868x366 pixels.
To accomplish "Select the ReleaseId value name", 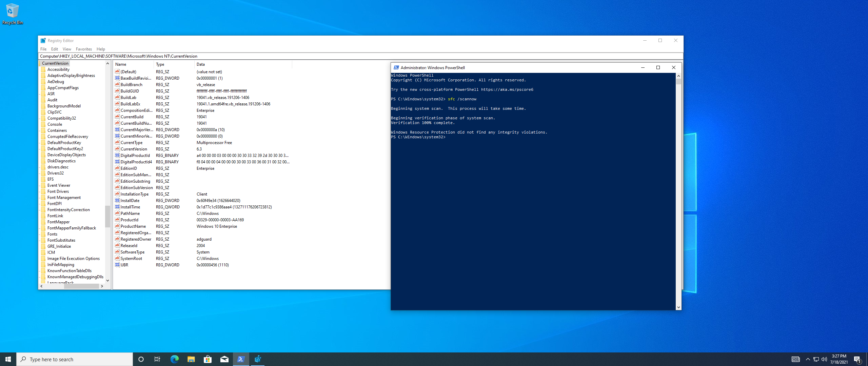I will pyautogui.click(x=129, y=246).
